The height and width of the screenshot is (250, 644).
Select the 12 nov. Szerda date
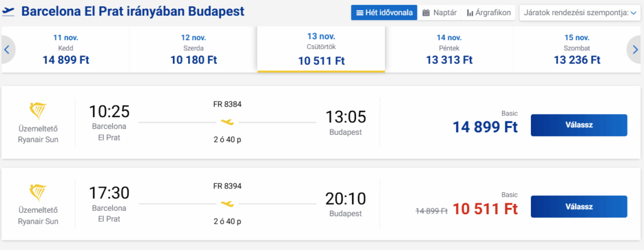coord(194,49)
